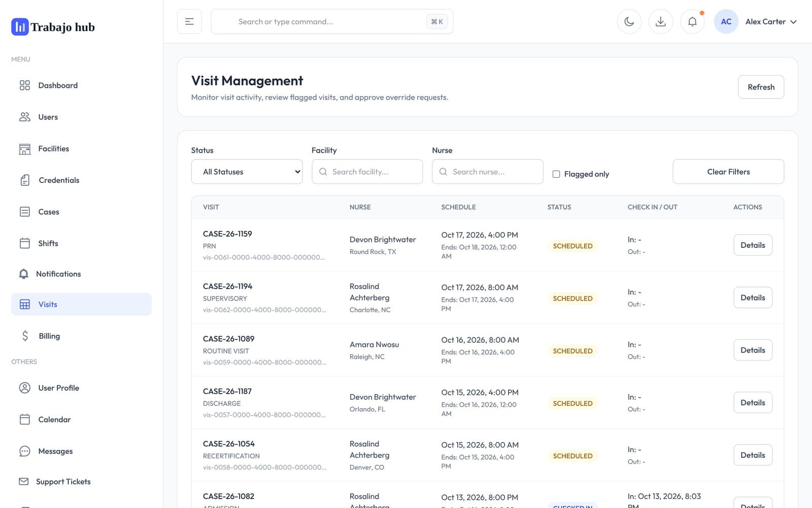Click the Refresh button

[x=761, y=87]
